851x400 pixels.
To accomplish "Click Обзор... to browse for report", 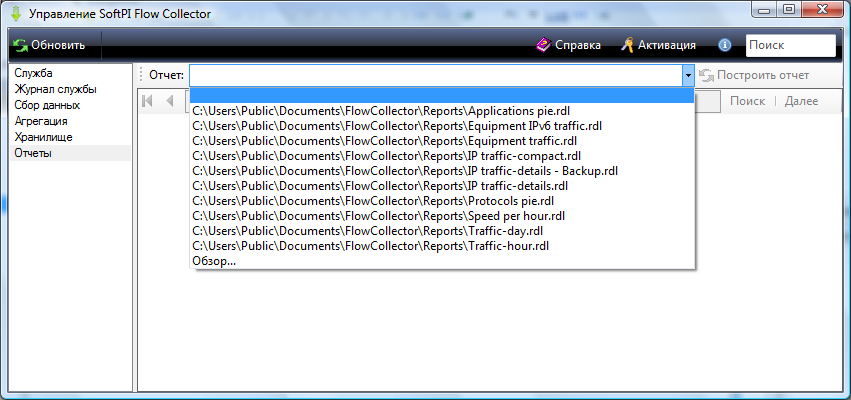I will coord(442,261).
